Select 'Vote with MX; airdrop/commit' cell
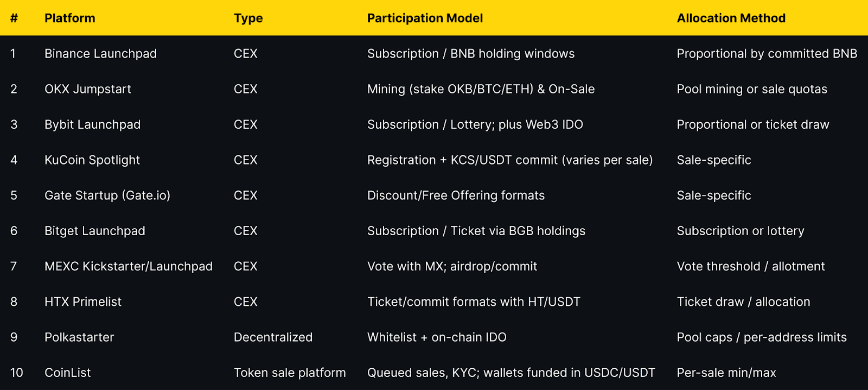The image size is (868, 390). 452,266
